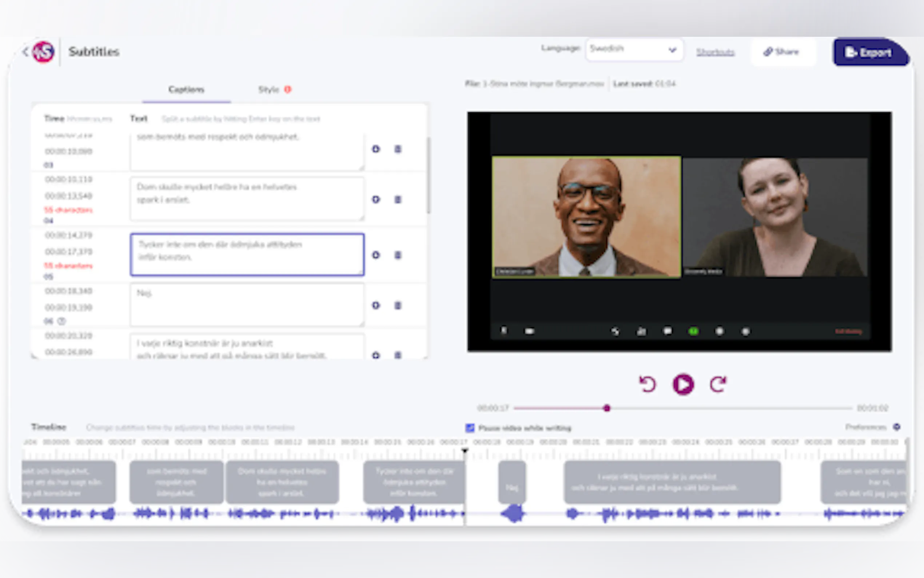Image resolution: width=924 pixels, height=578 pixels.
Task: Select the 'Nej' block in the timeline
Action: tap(512, 482)
